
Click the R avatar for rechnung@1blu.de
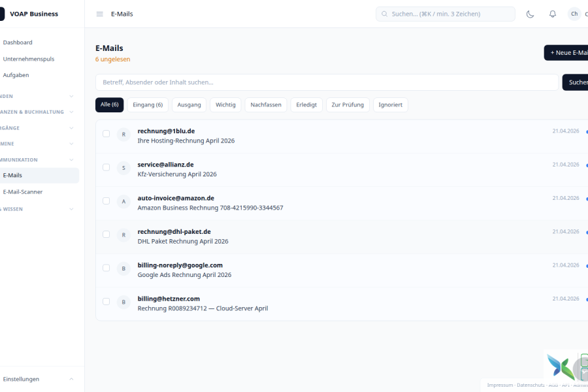pyautogui.click(x=123, y=135)
